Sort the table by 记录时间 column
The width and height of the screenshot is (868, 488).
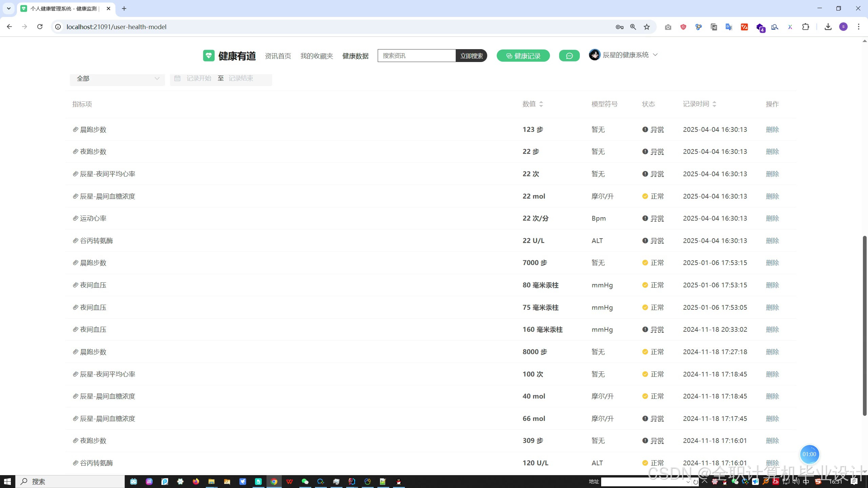714,104
